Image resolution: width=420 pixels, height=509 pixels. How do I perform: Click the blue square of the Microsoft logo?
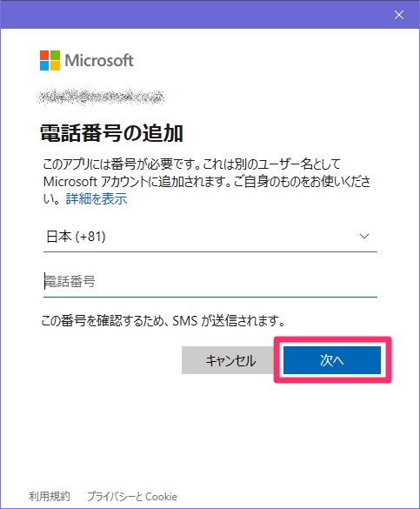pyautogui.click(x=44, y=65)
